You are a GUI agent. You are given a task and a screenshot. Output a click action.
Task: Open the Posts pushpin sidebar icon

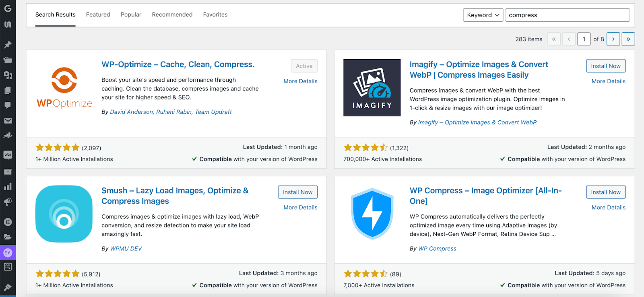pyautogui.click(x=8, y=45)
